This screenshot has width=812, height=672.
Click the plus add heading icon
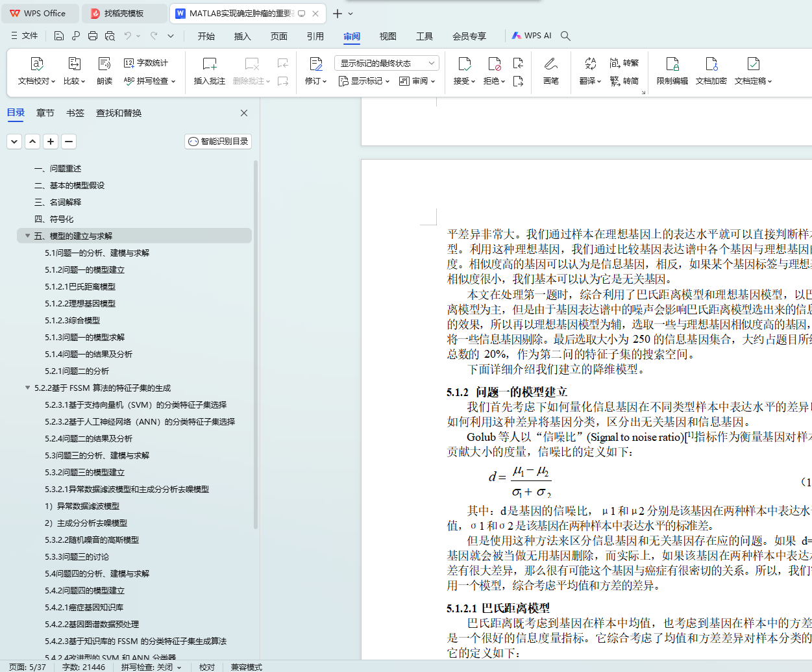(51, 142)
